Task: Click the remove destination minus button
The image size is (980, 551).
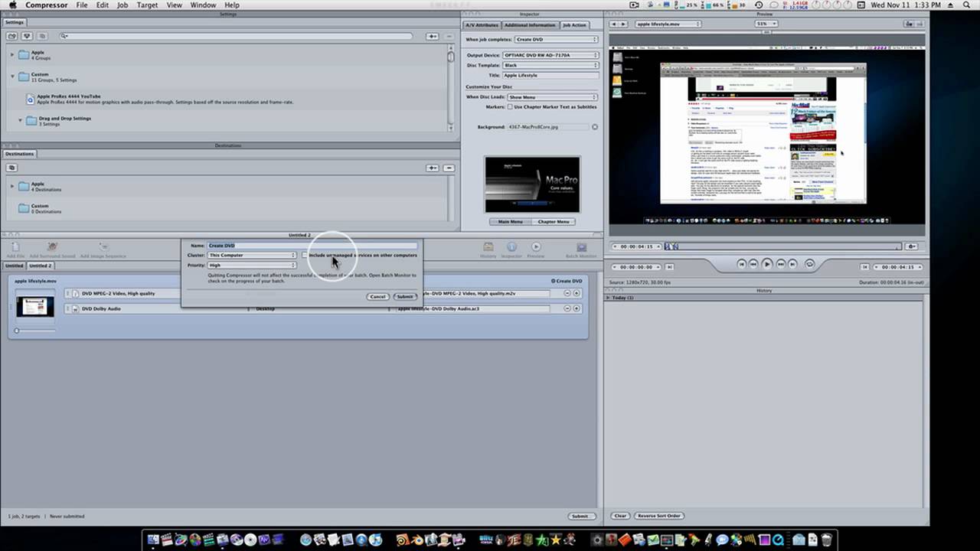Action: click(x=449, y=168)
